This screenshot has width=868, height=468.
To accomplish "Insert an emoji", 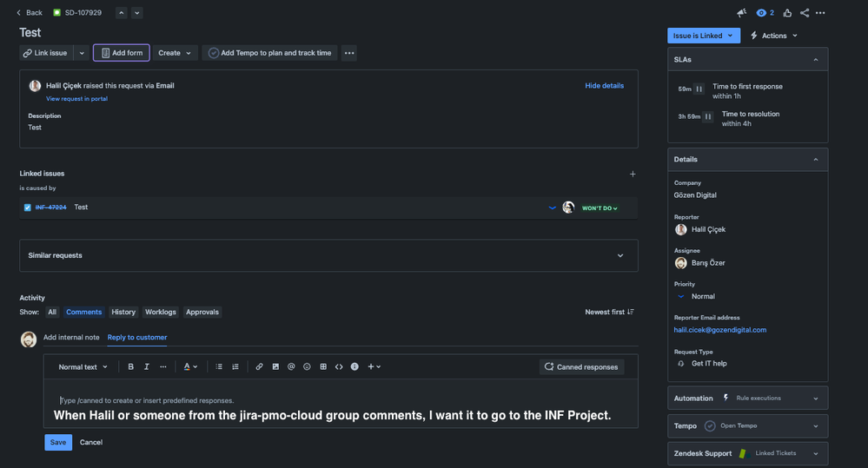I will [307, 366].
